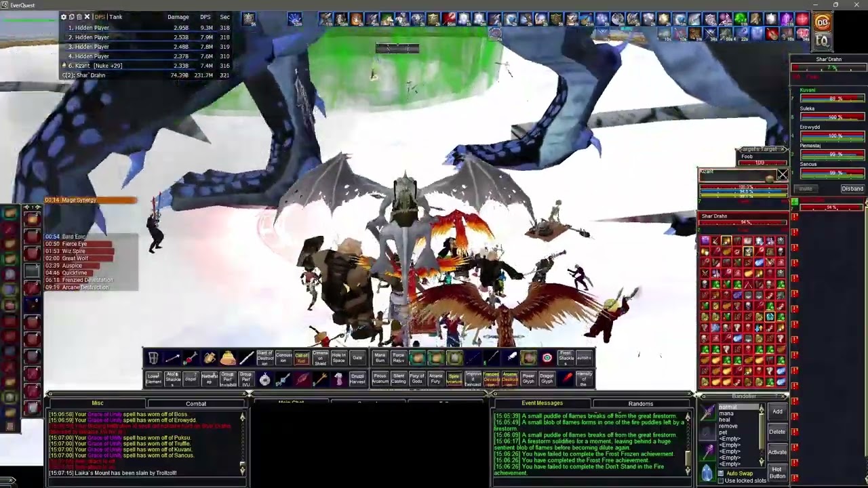Activate the Spire Arcanum hotkey

[454, 379]
